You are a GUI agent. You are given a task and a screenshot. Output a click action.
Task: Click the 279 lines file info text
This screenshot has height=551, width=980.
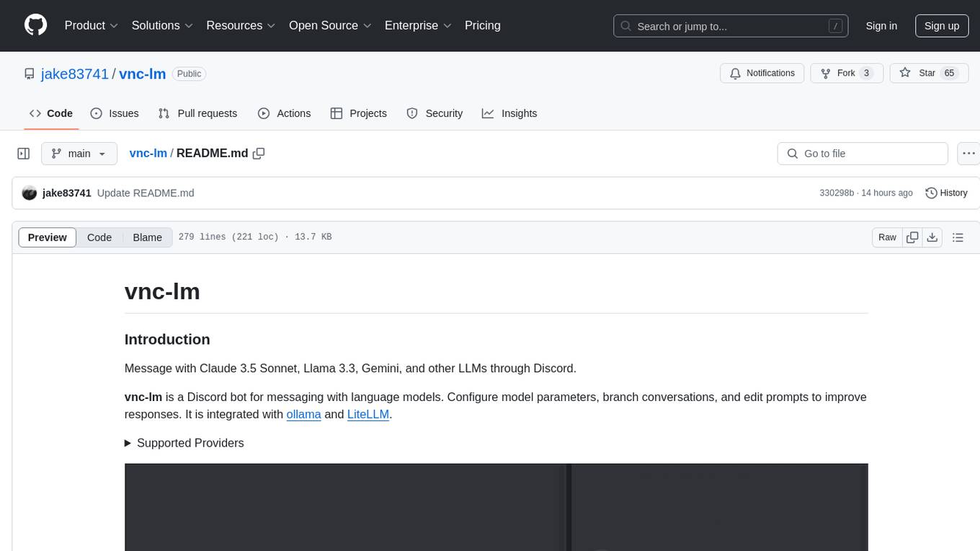tap(254, 237)
